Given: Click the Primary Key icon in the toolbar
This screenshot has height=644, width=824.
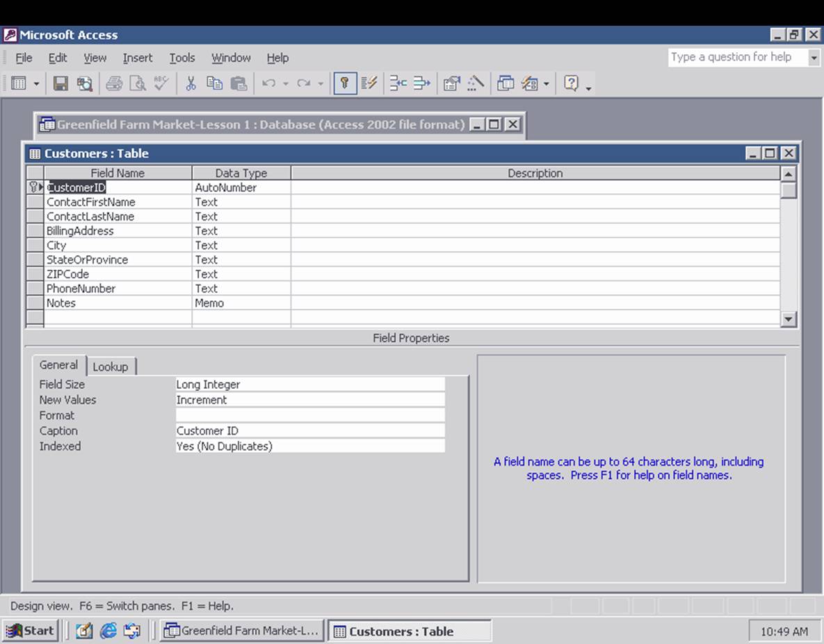Looking at the screenshot, I should (344, 83).
